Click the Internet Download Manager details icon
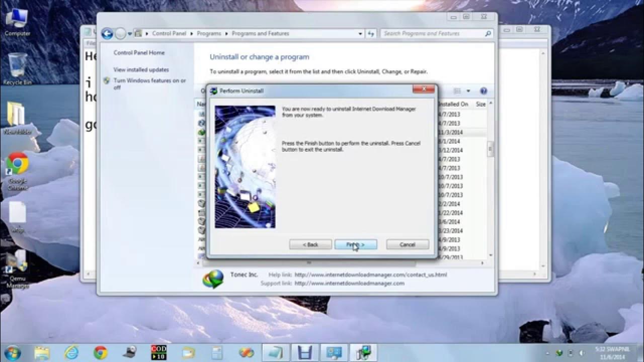 pyautogui.click(x=213, y=280)
